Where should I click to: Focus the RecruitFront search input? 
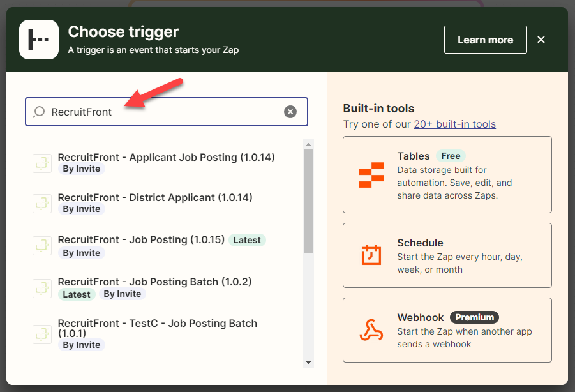click(x=166, y=112)
